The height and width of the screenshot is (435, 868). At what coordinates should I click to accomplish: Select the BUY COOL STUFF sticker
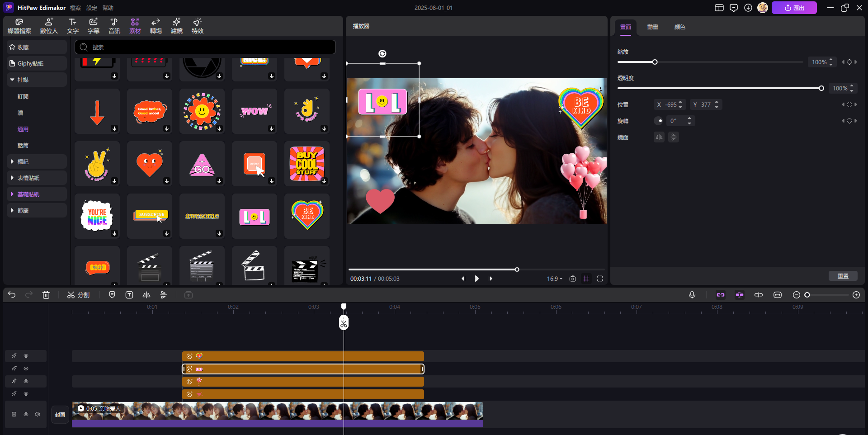coord(307,163)
